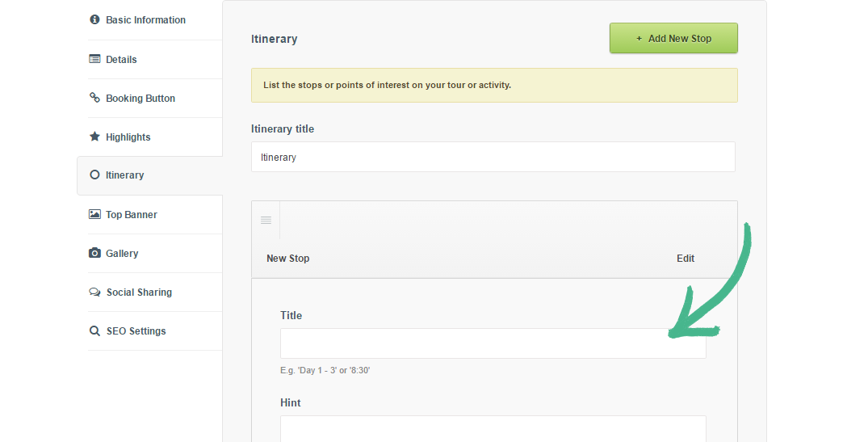This screenshot has width=868, height=442.
Task: Click Edit on the New Stop panel
Action: click(686, 259)
